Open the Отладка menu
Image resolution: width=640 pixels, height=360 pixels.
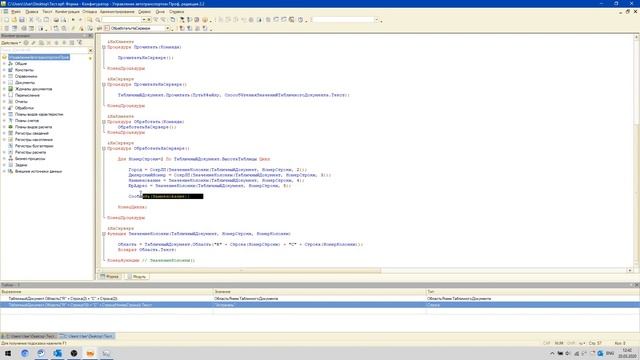[89, 12]
